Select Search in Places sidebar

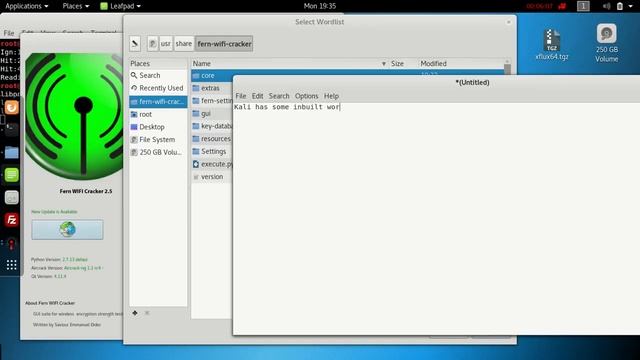coord(158,76)
